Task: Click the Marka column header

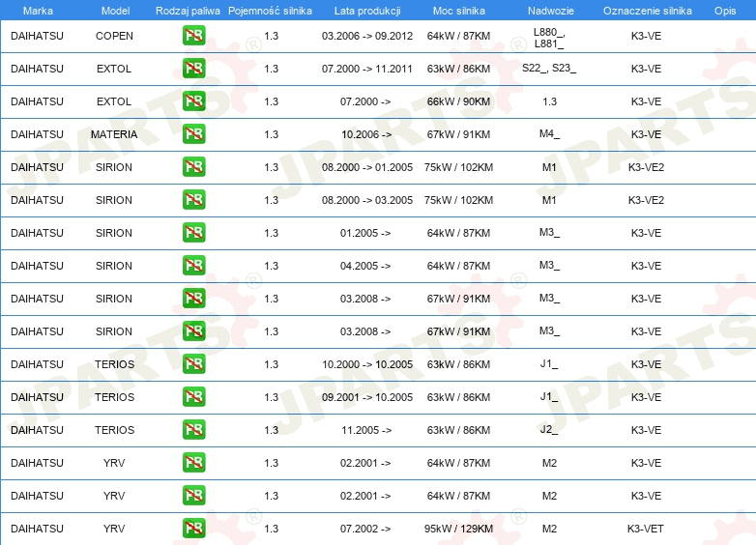Action: (x=38, y=11)
